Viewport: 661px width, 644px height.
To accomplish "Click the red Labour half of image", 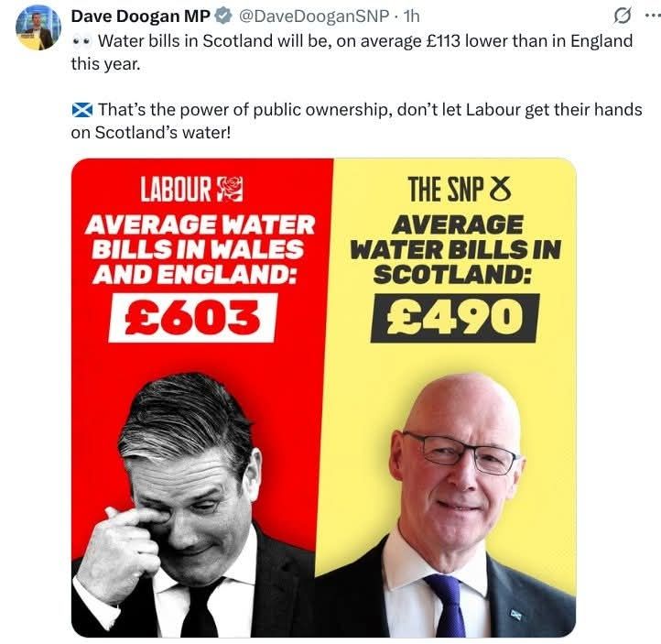I will coord(199,398).
